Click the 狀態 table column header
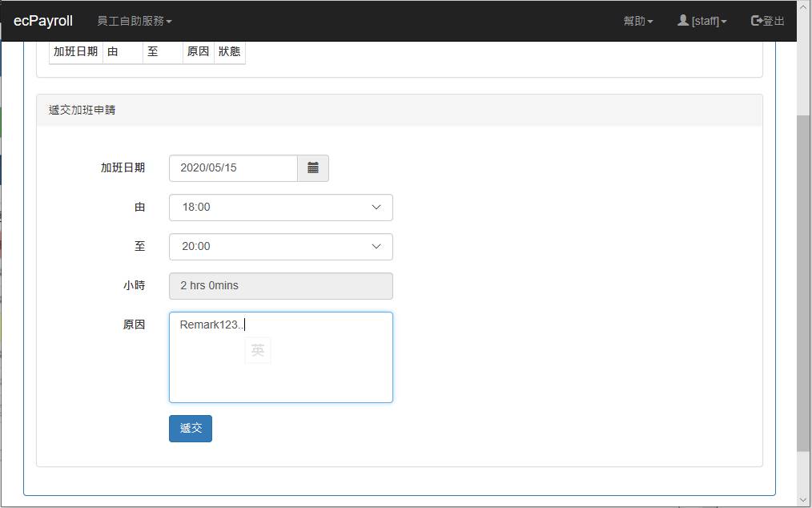Screen dimensions: 812x508 (x=229, y=51)
